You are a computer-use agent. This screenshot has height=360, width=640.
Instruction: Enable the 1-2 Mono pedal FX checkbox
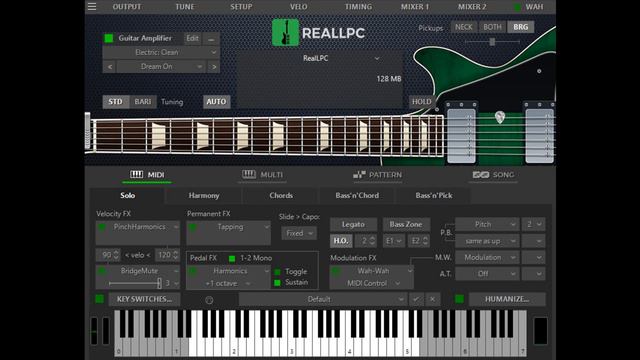pyautogui.click(x=232, y=258)
